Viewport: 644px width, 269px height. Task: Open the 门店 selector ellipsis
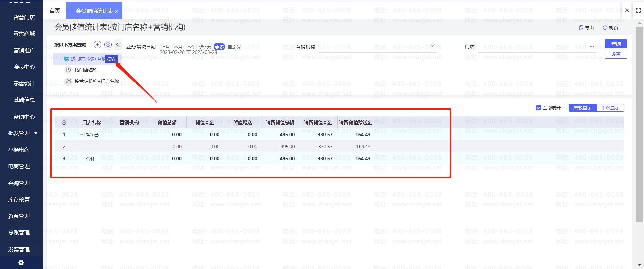[x=592, y=46]
